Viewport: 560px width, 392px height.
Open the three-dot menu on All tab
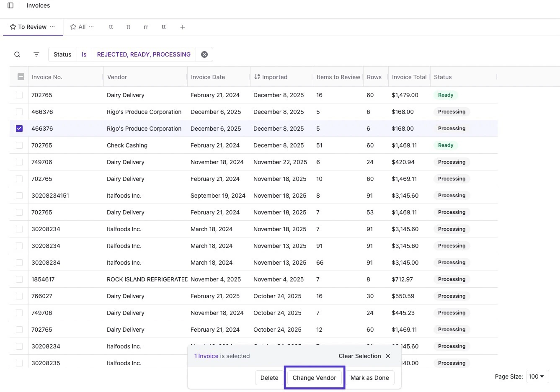pos(91,27)
